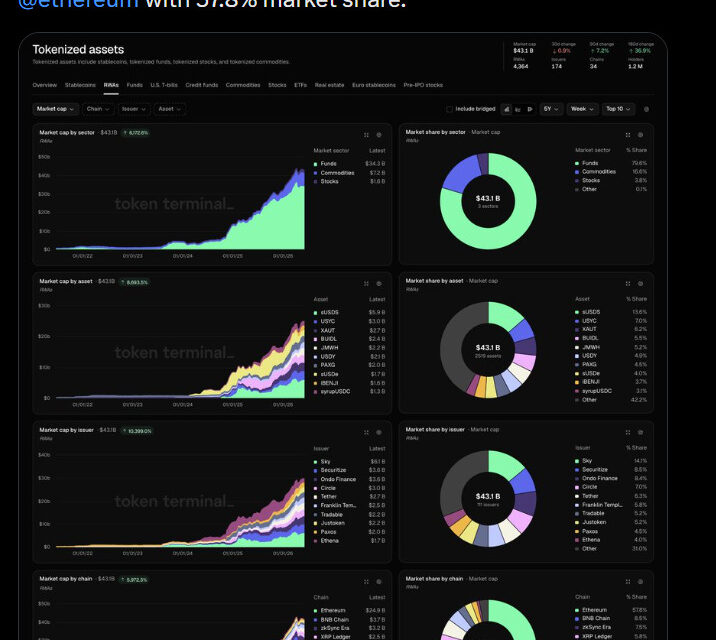Expand the Market share by chain chart
Viewport: 716px width, 640px height.
[x=628, y=582]
